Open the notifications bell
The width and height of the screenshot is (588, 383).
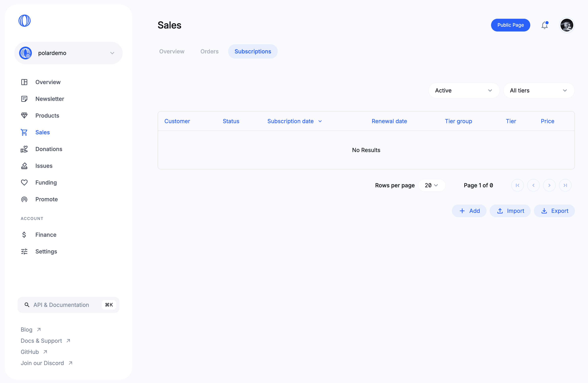click(x=545, y=25)
